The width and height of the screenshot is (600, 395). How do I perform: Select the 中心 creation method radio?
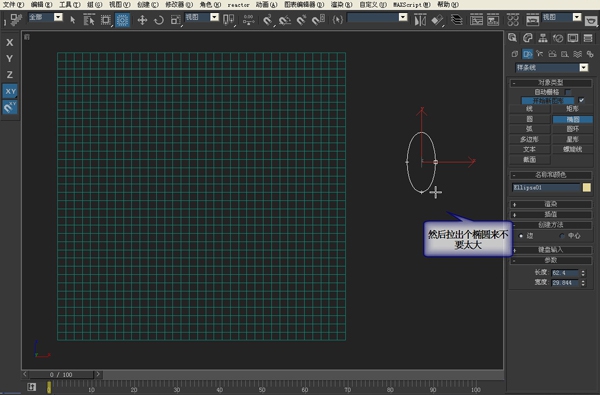562,236
